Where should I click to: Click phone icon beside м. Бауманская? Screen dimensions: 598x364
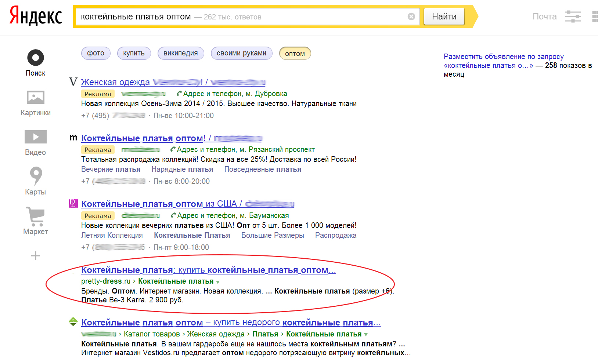click(173, 215)
